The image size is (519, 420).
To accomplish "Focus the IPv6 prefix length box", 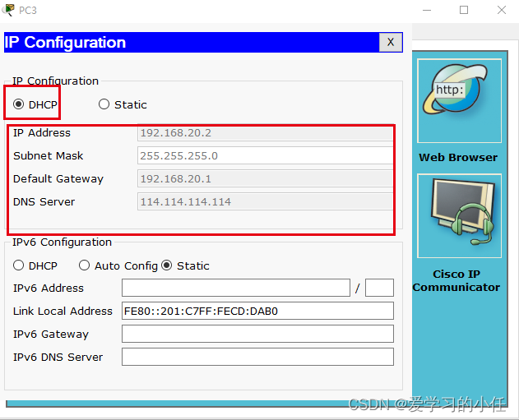I will (379, 288).
